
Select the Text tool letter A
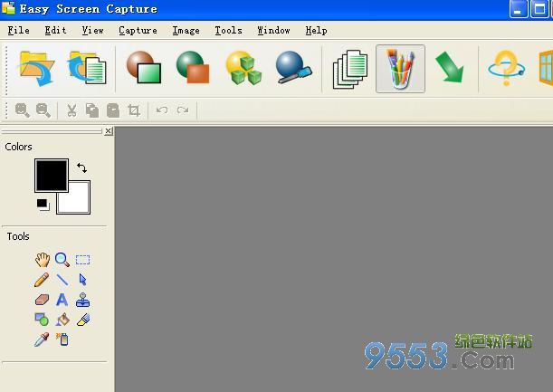tap(62, 300)
